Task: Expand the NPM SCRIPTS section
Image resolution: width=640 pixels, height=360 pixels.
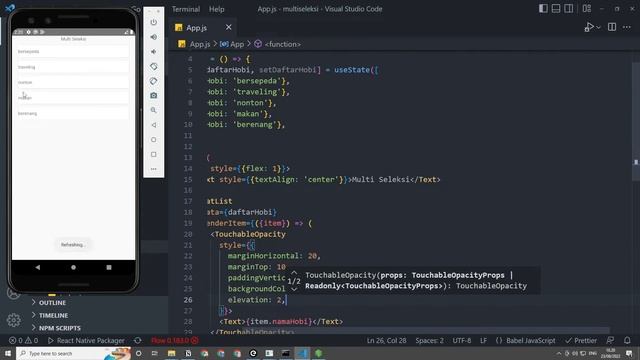Action: click(x=60, y=328)
